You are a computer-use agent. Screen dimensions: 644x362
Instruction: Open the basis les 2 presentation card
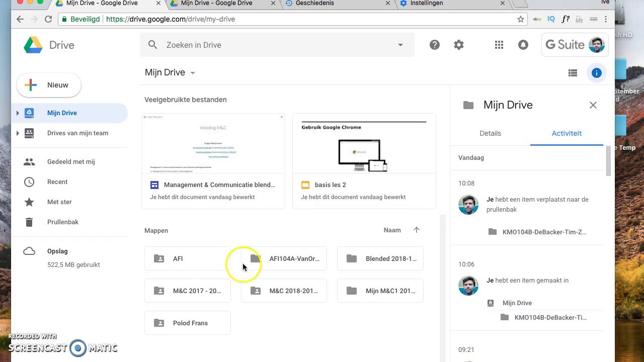pyautogui.click(x=364, y=161)
